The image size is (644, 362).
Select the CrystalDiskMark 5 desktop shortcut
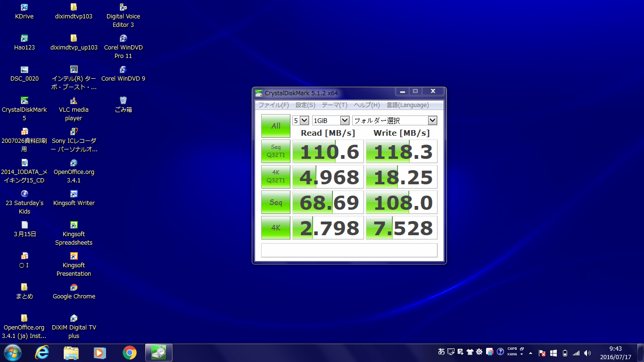click(x=25, y=109)
